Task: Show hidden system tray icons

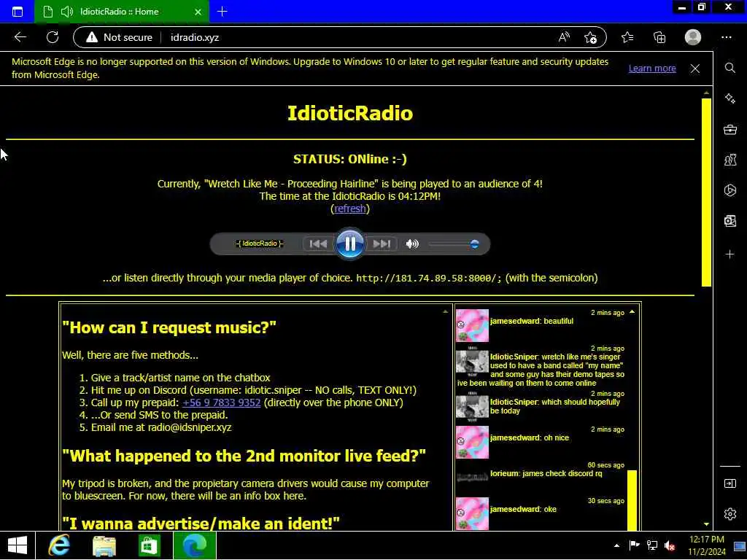Action: point(616,545)
